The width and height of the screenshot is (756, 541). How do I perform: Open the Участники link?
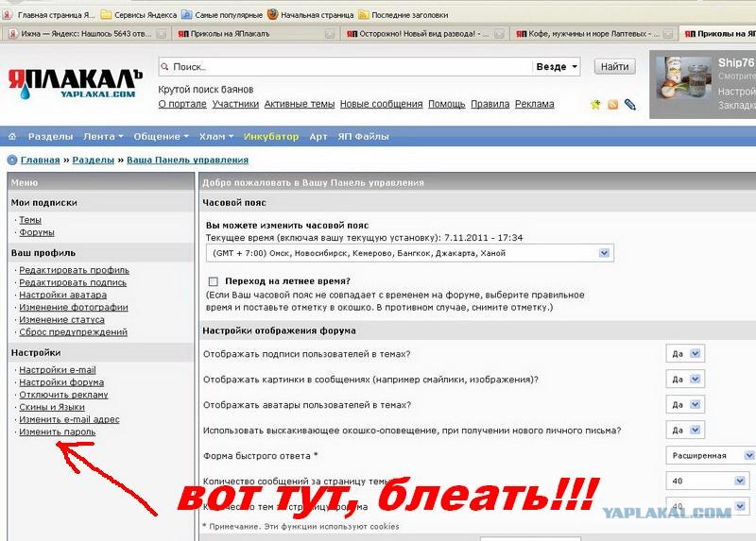[235, 104]
